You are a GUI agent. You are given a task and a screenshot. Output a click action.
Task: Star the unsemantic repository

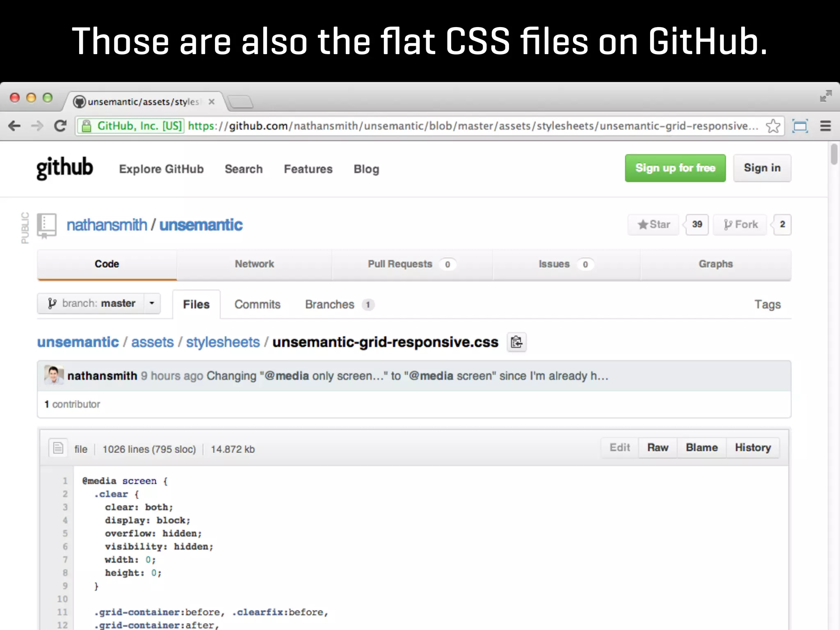pos(654,225)
